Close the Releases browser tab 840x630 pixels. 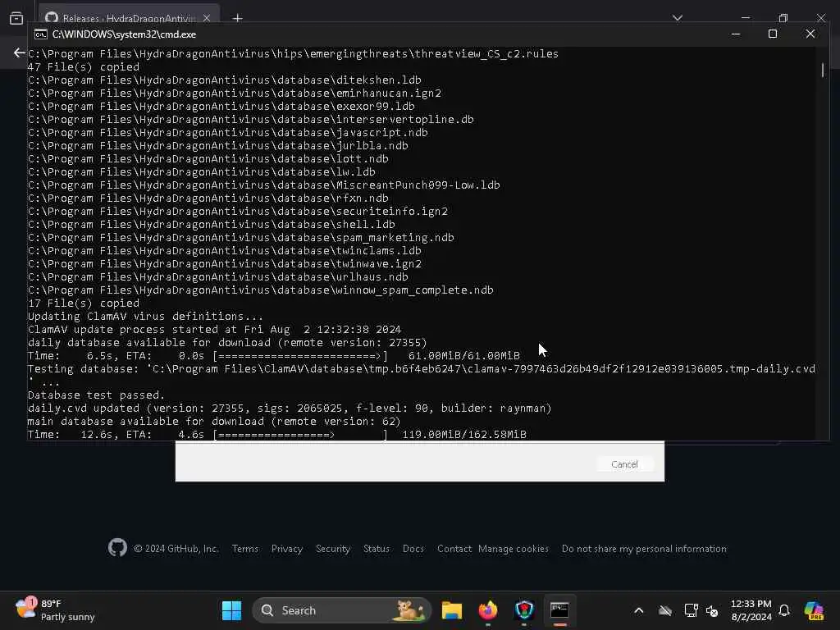pyautogui.click(x=207, y=18)
